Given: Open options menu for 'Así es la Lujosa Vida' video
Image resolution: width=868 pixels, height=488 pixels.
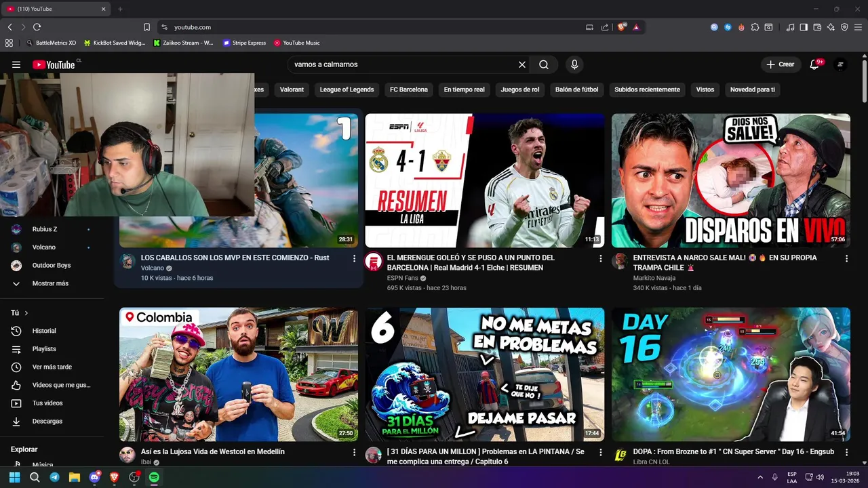Looking at the screenshot, I should pyautogui.click(x=354, y=452).
